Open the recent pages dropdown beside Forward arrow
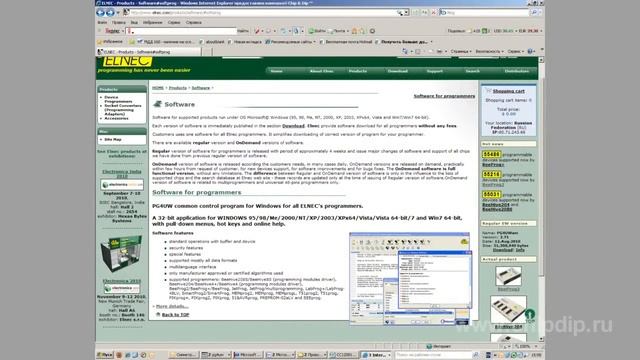 [118, 13]
